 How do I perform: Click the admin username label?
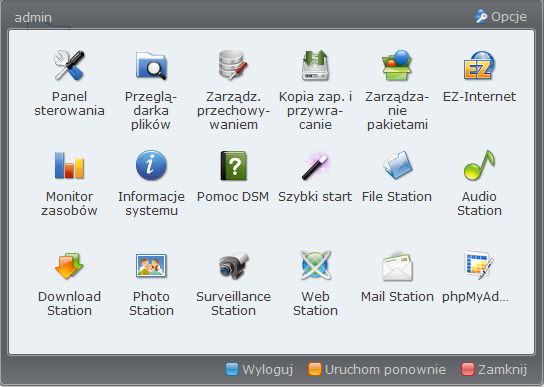[x=33, y=17]
